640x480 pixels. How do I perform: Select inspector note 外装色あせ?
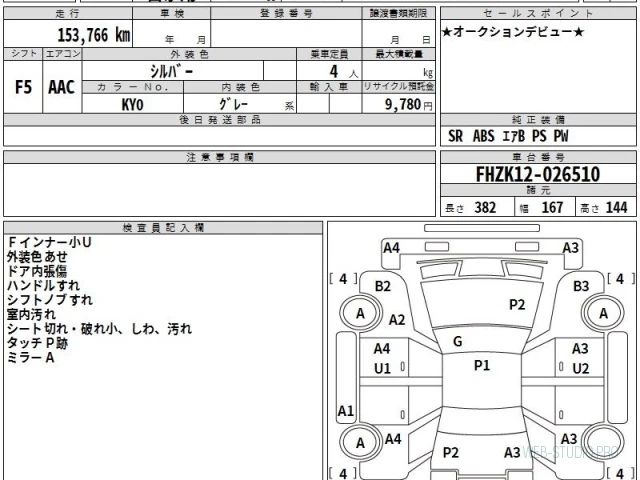tap(37, 257)
